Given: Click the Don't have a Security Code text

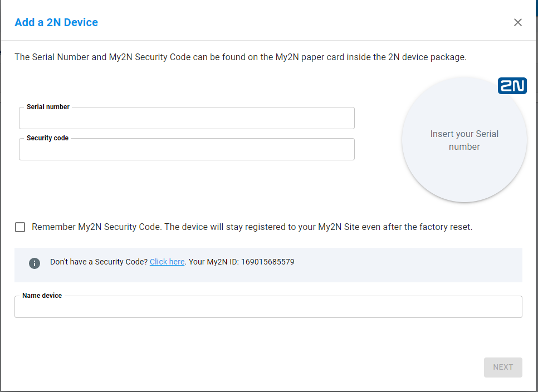Looking at the screenshot, I should pyautogui.click(x=99, y=262).
